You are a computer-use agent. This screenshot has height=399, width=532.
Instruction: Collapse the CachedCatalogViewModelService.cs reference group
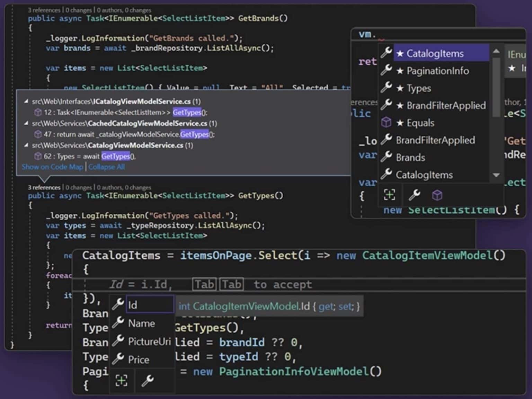point(26,123)
